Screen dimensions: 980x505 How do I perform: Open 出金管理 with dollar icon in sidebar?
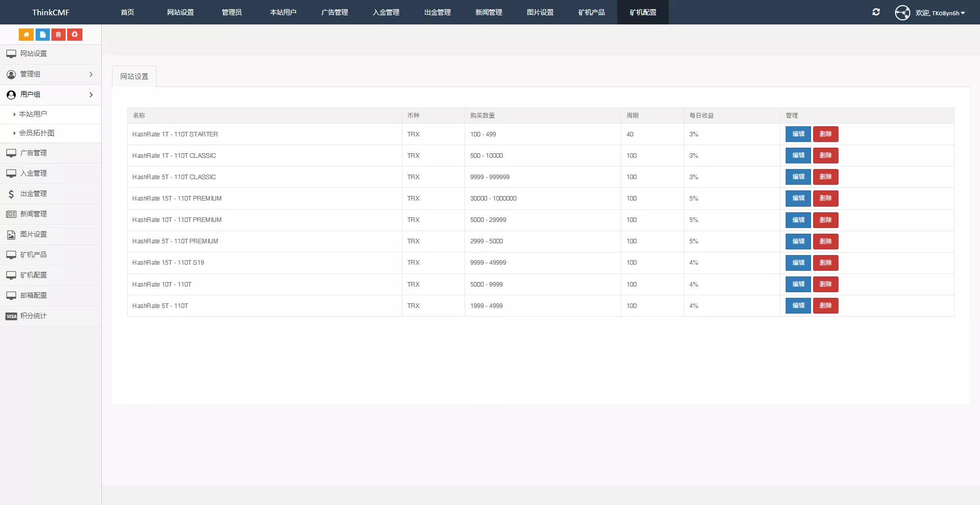[33, 194]
